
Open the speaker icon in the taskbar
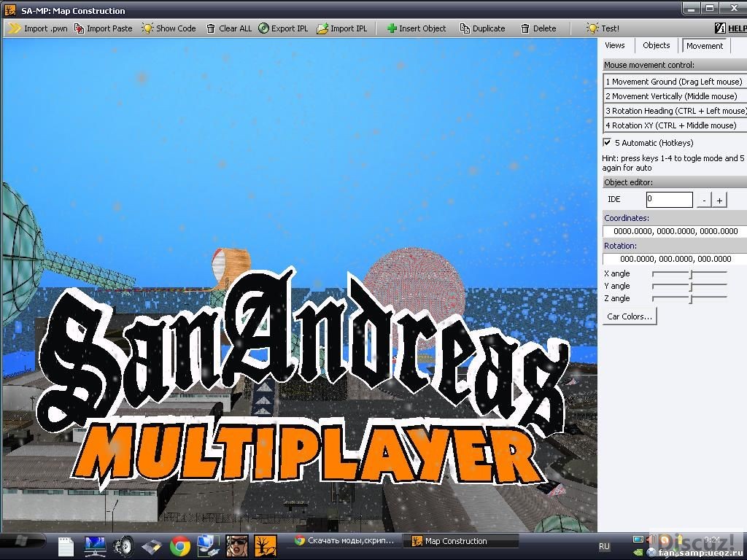[124, 546]
